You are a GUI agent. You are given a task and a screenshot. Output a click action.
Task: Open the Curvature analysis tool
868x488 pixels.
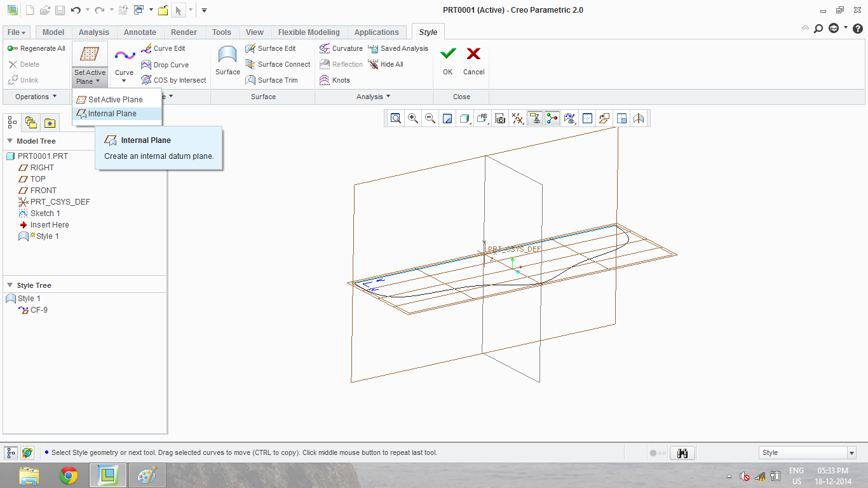pyautogui.click(x=341, y=48)
